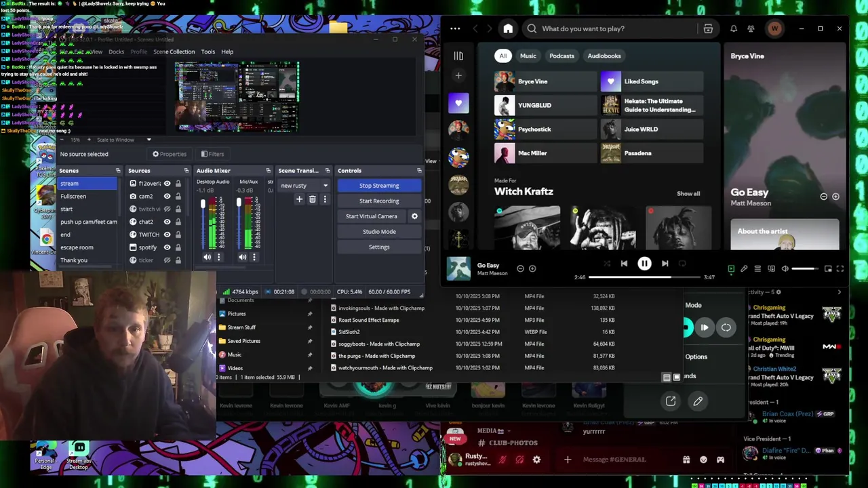Image resolution: width=868 pixels, height=488 pixels.
Task: Pause the Go Easy track
Action: click(x=644, y=264)
